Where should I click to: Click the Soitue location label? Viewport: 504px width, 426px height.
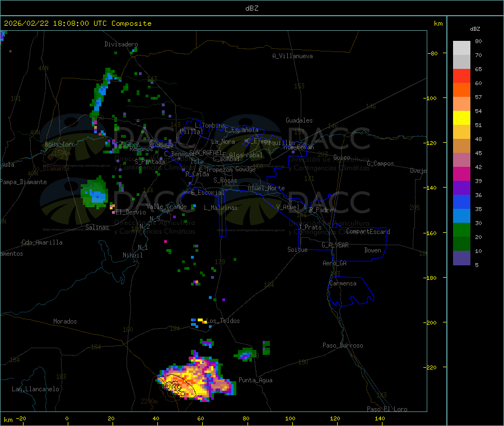tap(297, 250)
